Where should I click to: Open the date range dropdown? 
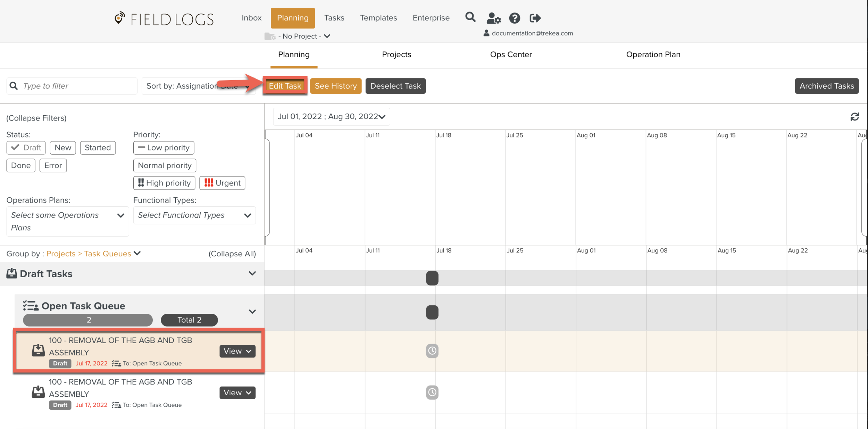331,117
